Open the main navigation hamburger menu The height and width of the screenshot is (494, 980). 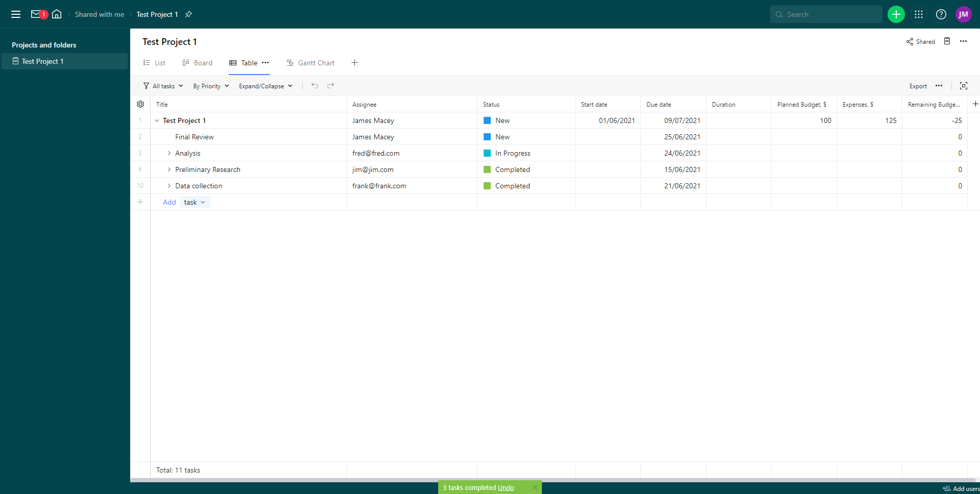point(16,14)
